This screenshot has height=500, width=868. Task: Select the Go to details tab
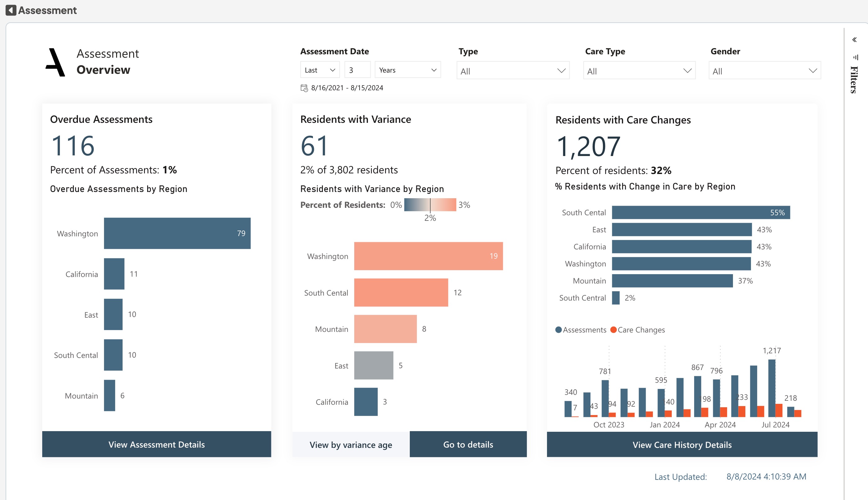point(468,444)
